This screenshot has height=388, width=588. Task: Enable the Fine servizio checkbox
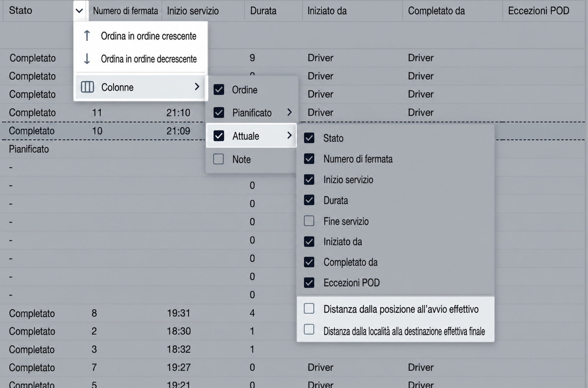point(309,221)
